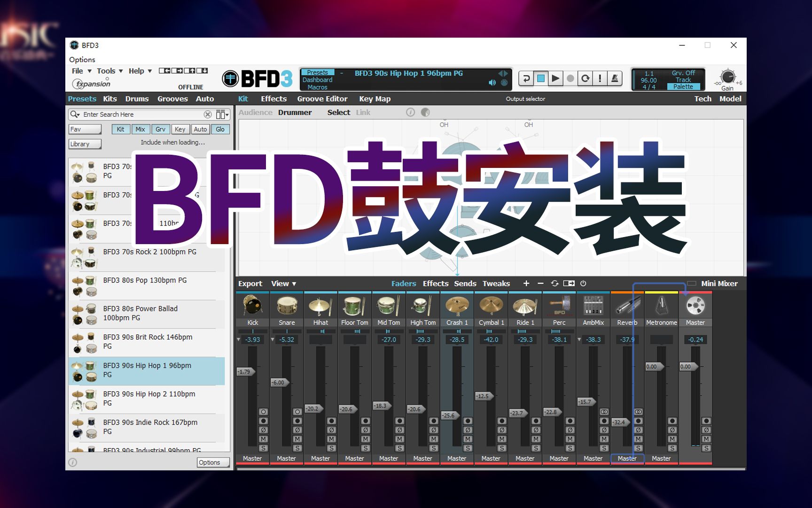Open the mixer View dropdown
This screenshot has height=508, width=812.
point(283,284)
